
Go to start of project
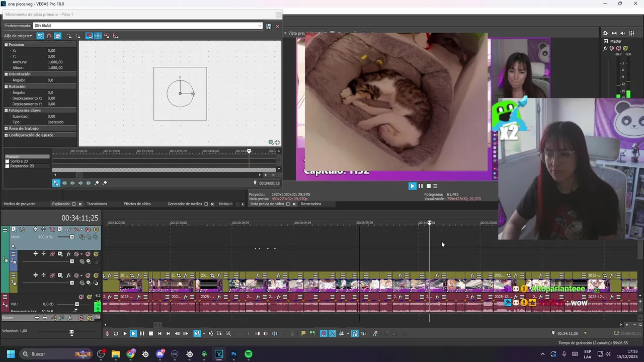(159, 333)
